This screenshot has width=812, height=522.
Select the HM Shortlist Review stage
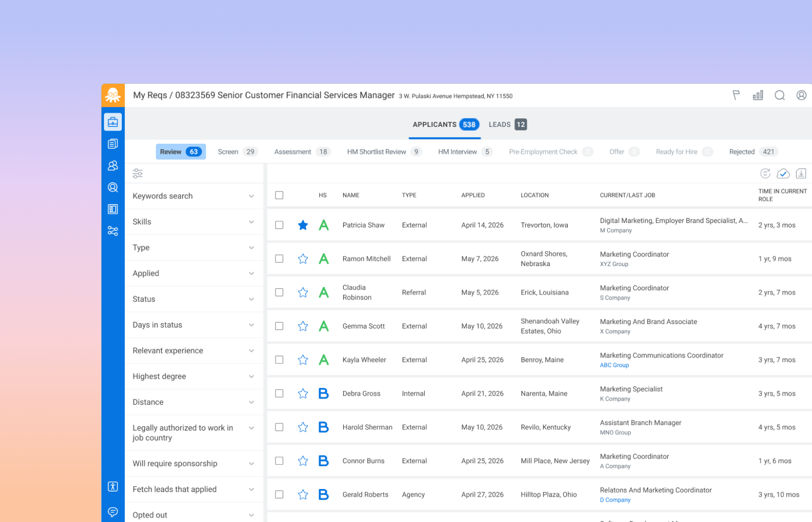[x=384, y=152]
